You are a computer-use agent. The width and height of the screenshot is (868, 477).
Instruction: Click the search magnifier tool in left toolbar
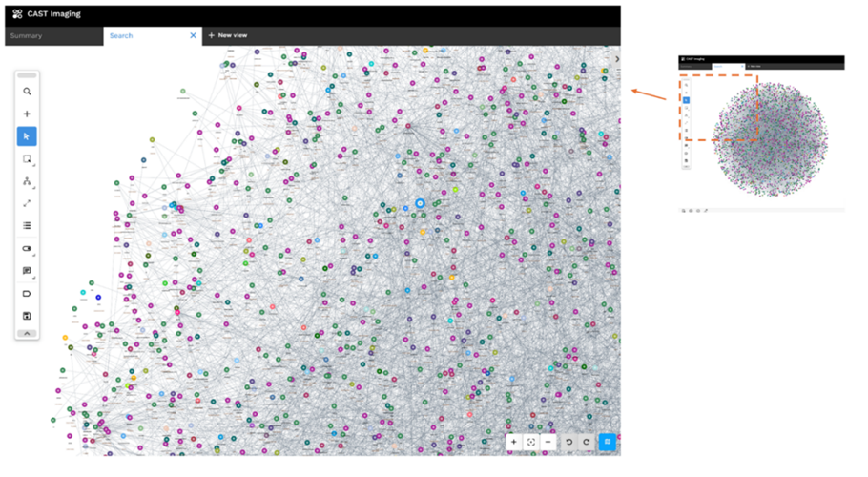(x=27, y=92)
